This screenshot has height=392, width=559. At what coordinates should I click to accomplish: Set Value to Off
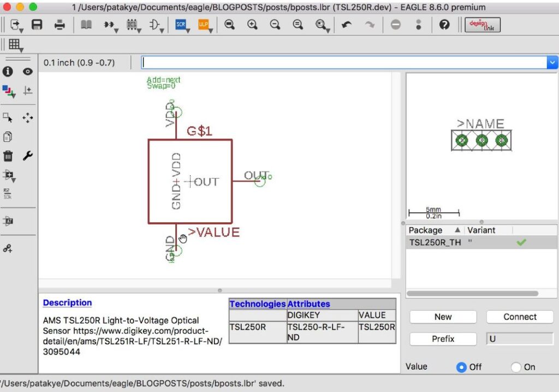462,367
